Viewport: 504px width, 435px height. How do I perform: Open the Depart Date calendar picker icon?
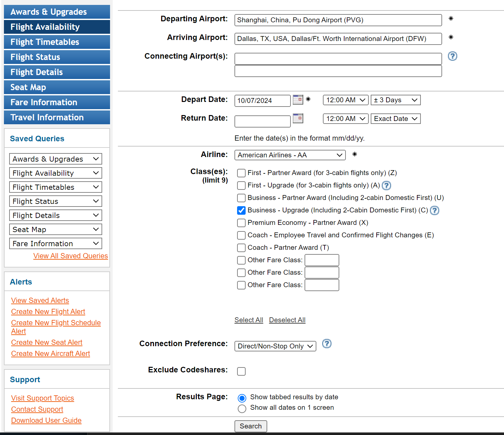(x=298, y=100)
